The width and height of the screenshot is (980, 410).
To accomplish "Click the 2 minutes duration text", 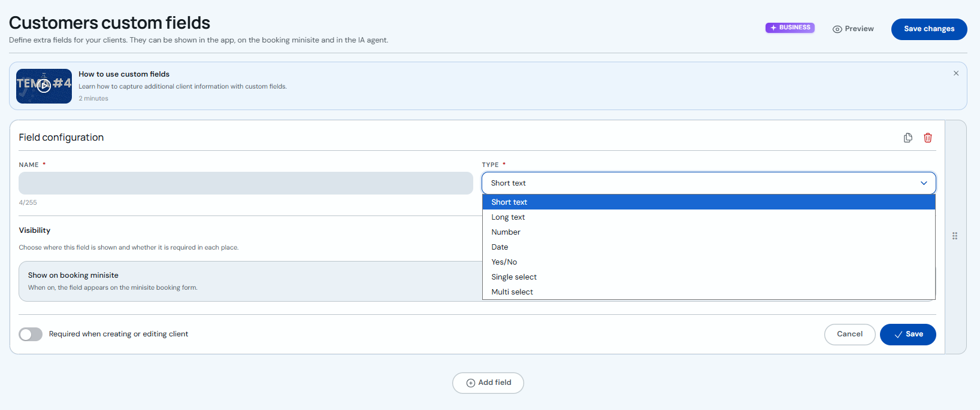I will pyautogui.click(x=93, y=99).
